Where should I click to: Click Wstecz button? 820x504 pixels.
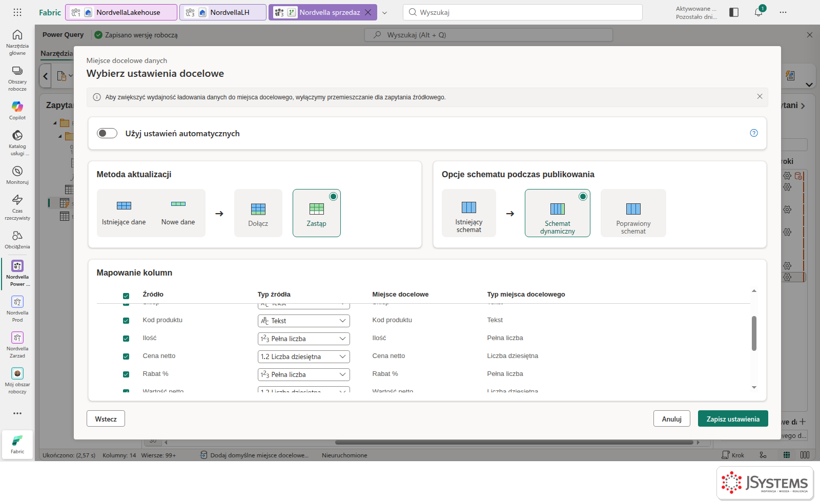point(106,418)
